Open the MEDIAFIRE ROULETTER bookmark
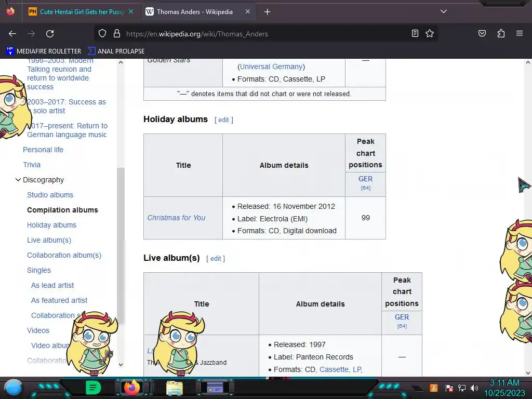532x399 pixels. tap(44, 51)
